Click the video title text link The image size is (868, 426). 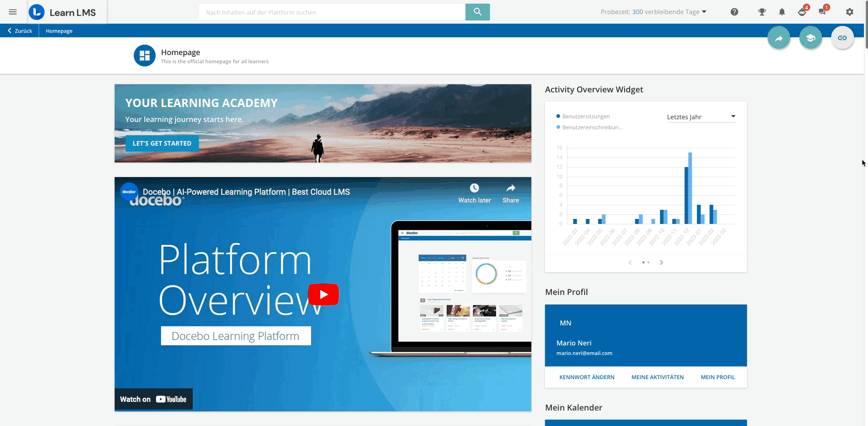(246, 192)
